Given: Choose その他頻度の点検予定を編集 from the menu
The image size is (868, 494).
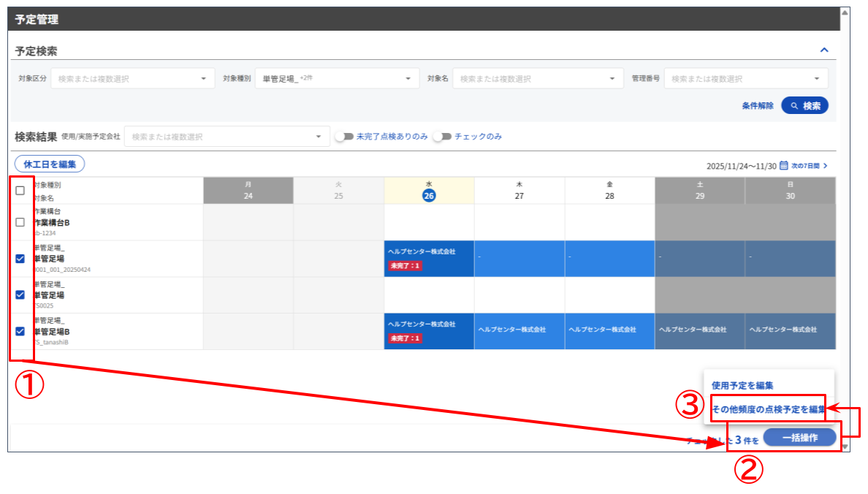Looking at the screenshot, I should [768, 410].
